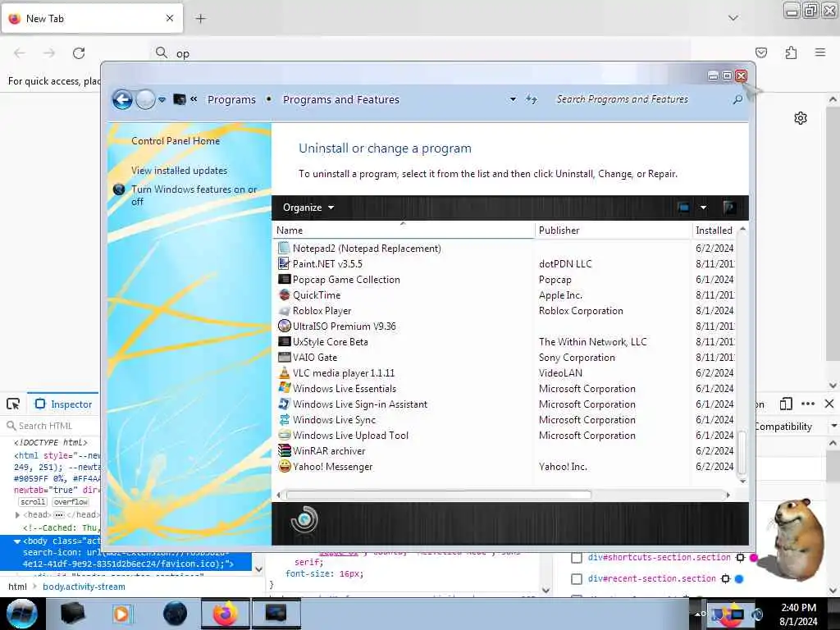The image size is (840, 630).
Task: Open the Firefox Extensions puzzle icon
Action: click(x=791, y=52)
